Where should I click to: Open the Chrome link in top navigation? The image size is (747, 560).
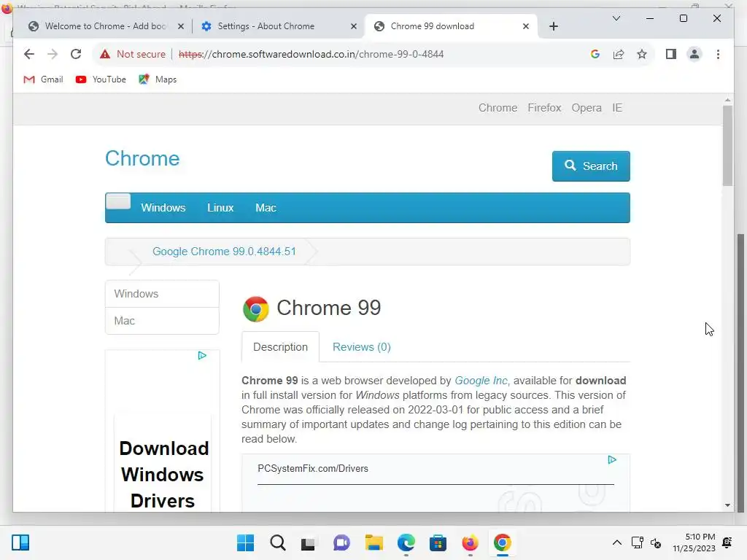click(498, 108)
